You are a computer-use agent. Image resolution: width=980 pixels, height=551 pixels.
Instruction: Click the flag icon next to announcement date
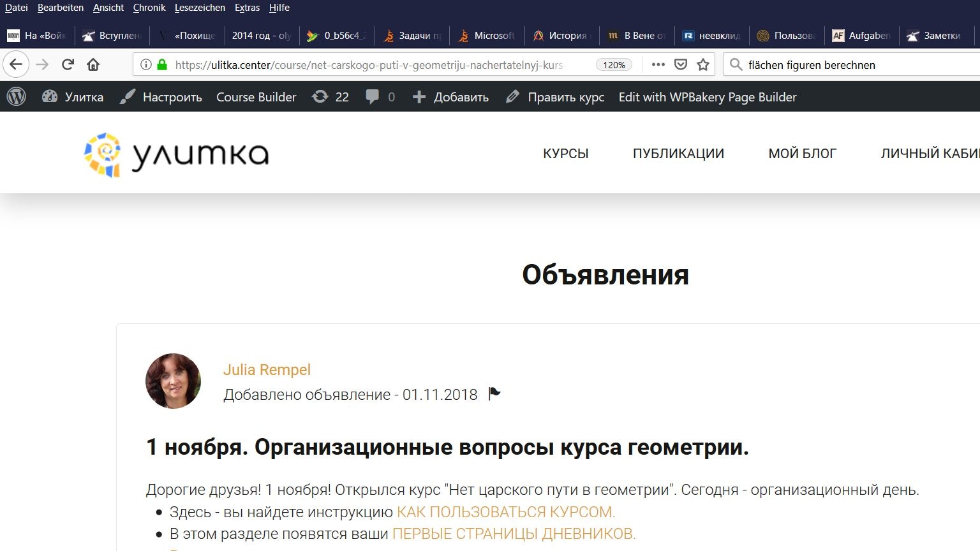494,394
